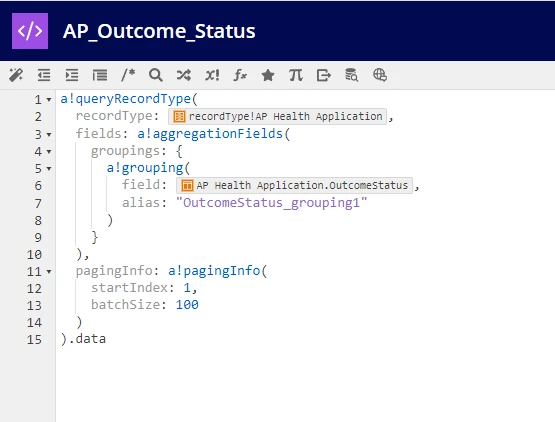Click the format expression magic wand icon
The width and height of the screenshot is (555, 422).
pos(16,75)
